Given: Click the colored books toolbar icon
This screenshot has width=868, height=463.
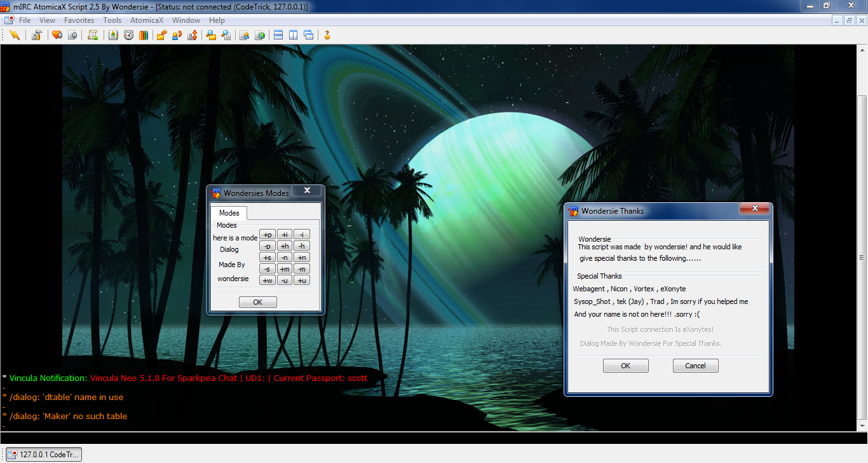Looking at the screenshot, I should [x=144, y=35].
